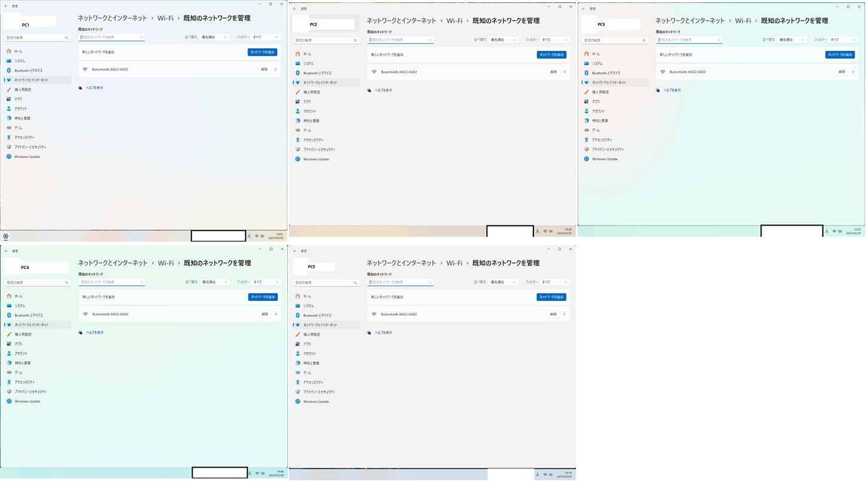868x482 pixels.
Task: Click ネットワークの追加 button in PC1
Action: tap(262, 52)
